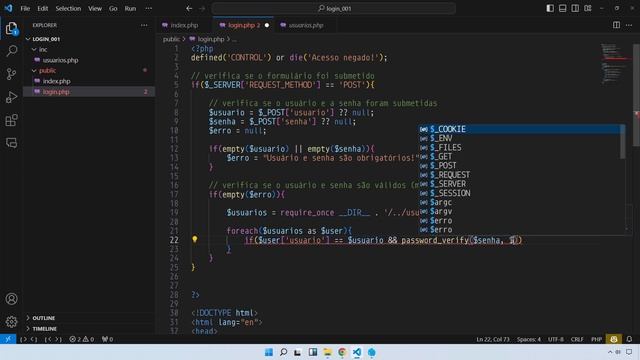
Task: Open editor More Actions ellipsis
Action: click(629, 25)
